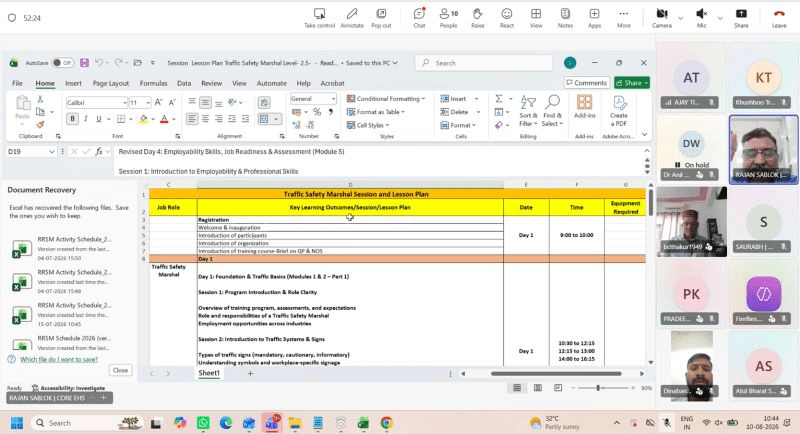This screenshot has width=800, height=434.
Task: Toggle Wrap Text in Alignment group
Action: 264,103
